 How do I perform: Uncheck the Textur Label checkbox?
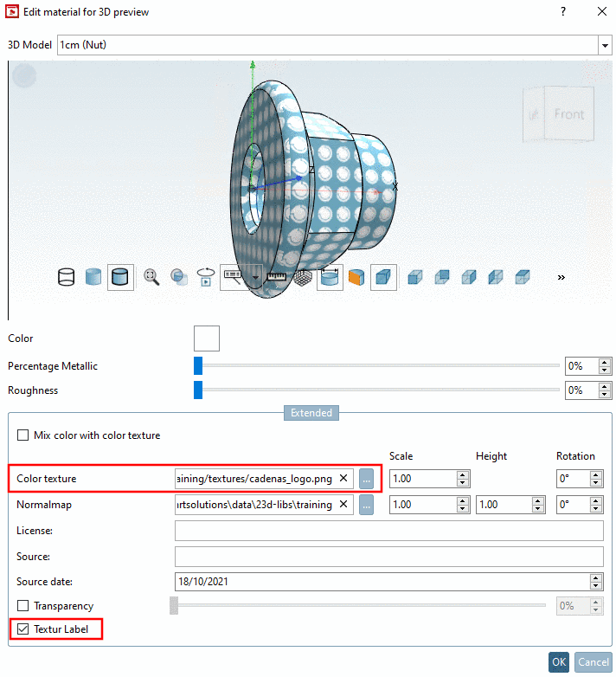click(22, 629)
